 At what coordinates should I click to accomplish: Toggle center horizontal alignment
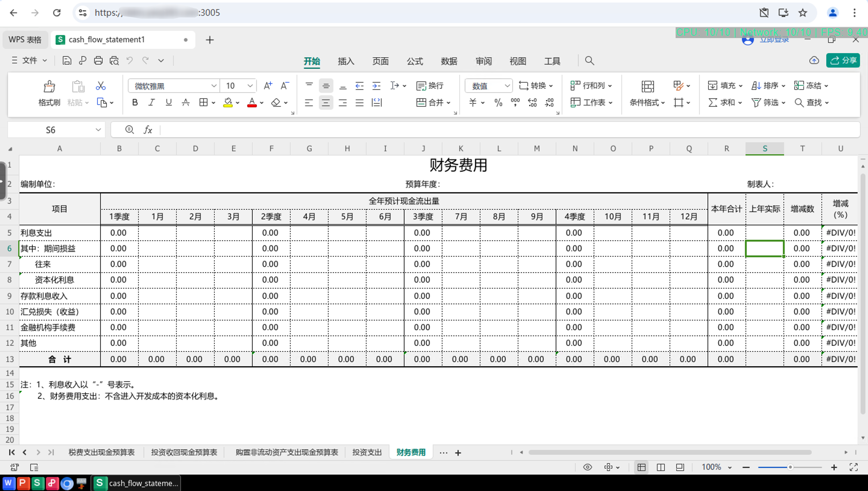click(x=326, y=102)
